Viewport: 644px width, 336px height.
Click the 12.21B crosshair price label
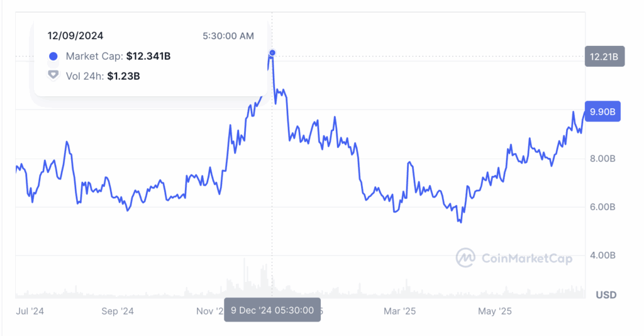point(604,57)
